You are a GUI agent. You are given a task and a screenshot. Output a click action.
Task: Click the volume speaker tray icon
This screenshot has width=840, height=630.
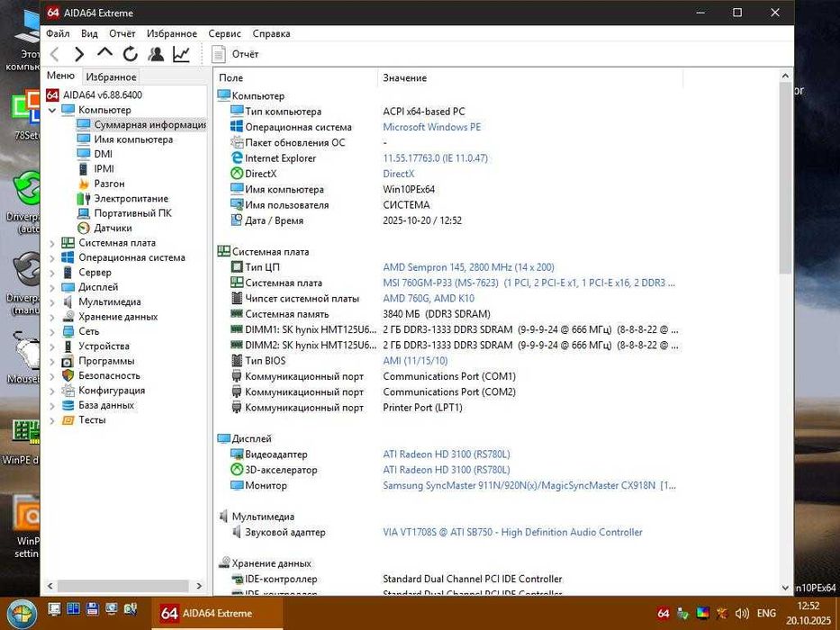coord(742,614)
